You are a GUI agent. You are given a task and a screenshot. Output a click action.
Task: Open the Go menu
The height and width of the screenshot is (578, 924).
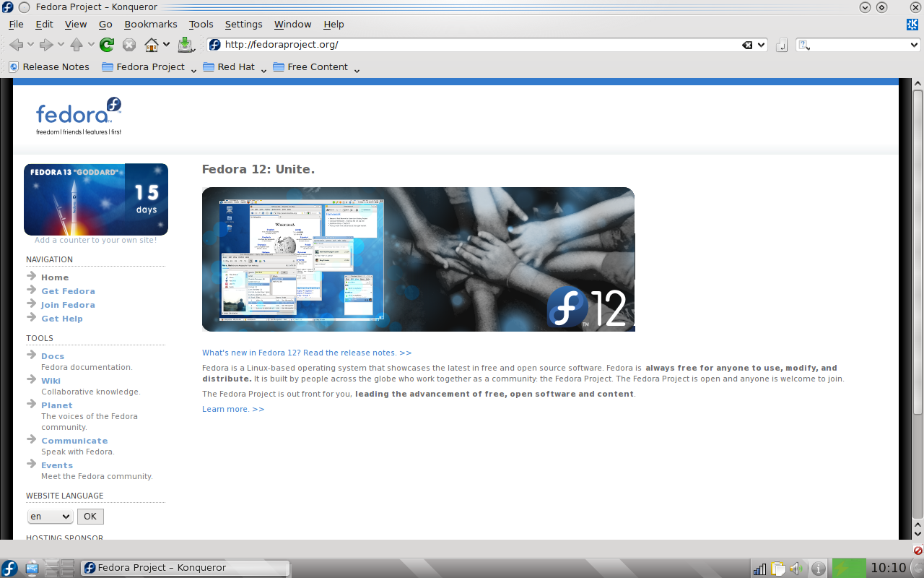coord(105,24)
